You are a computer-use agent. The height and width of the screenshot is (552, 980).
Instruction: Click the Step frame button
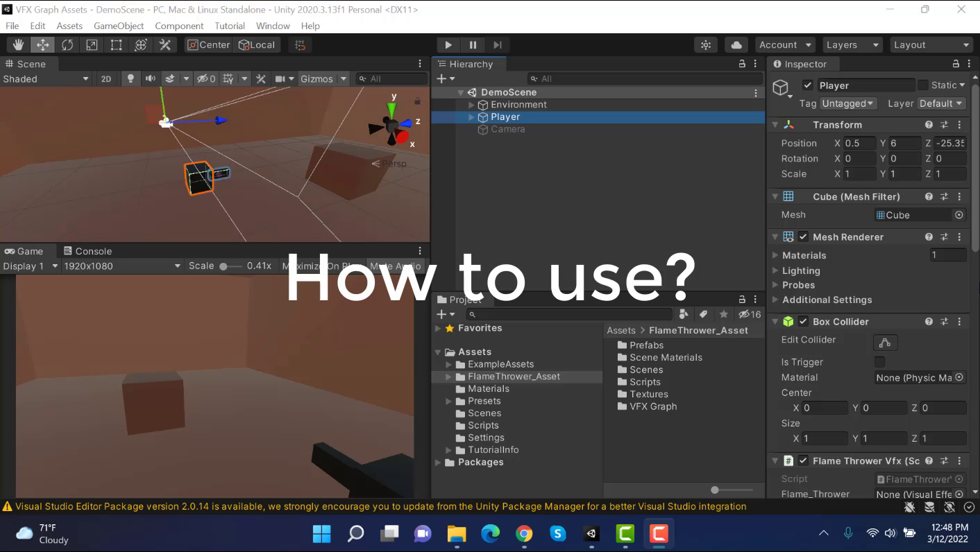tap(497, 45)
